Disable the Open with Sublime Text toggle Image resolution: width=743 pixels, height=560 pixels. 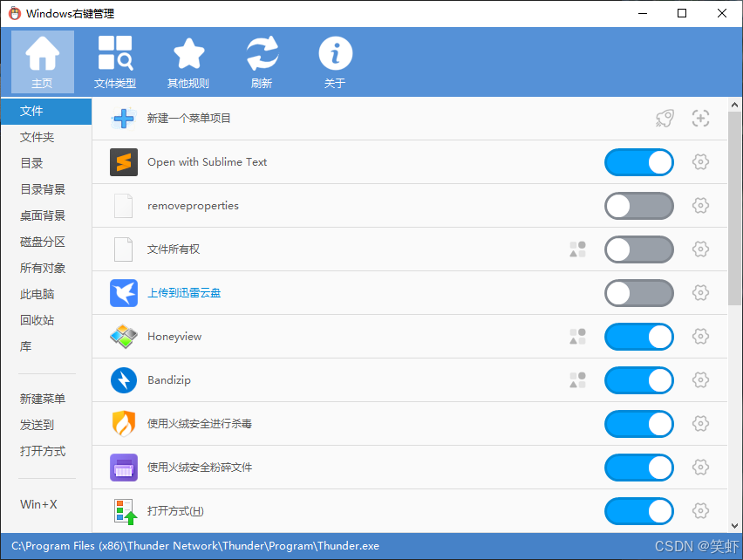click(x=638, y=162)
